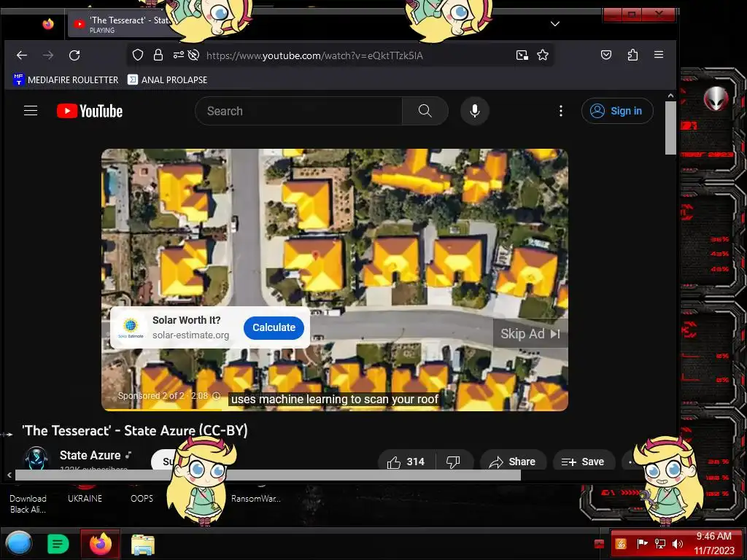Click the horizontal scrollbar left arrow
Screen dimensions: 747x560
(9, 475)
